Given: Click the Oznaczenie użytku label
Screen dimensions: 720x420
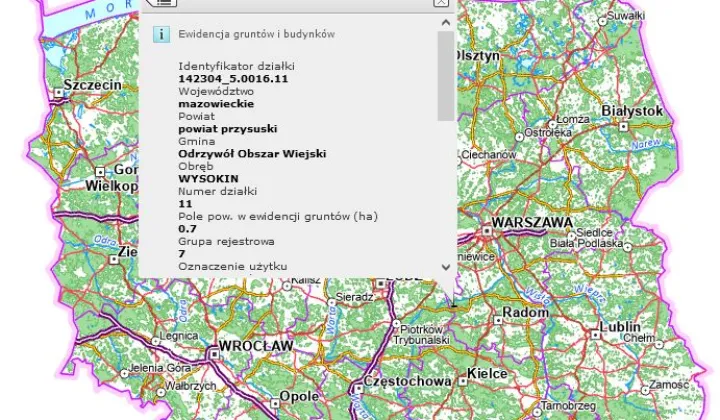Looking at the screenshot, I should pyautogui.click(x=233, y=266).
